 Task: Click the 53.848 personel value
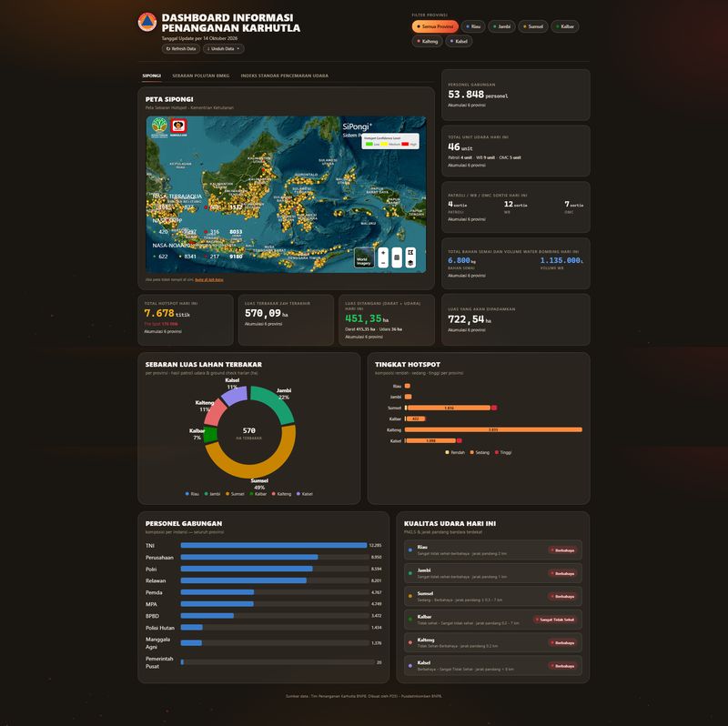478,95
